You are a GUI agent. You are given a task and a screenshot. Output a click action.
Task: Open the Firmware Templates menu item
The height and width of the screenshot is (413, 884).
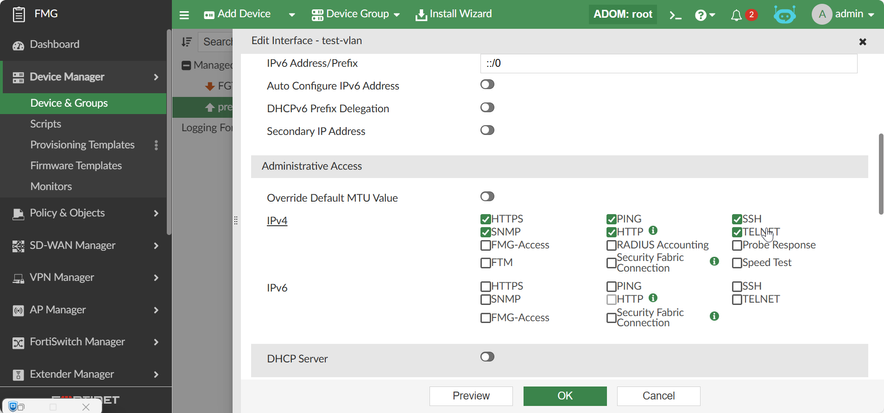tap(76, 166)
